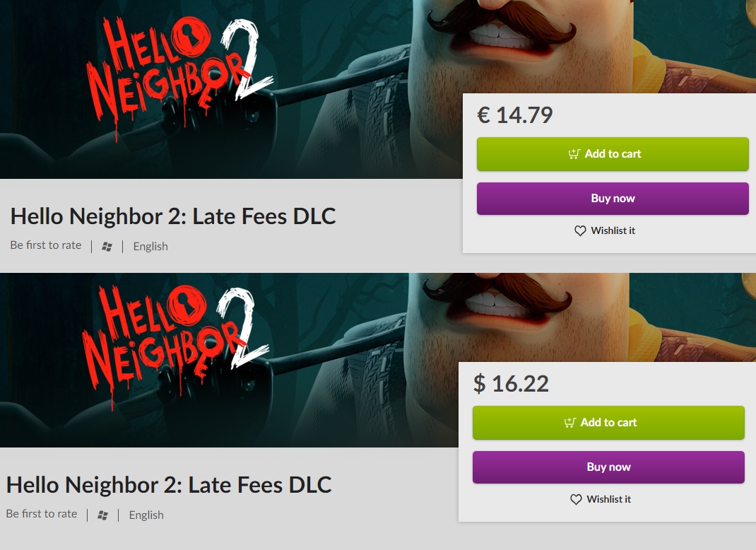Click the Windows platform icon in lower listing

102,515
